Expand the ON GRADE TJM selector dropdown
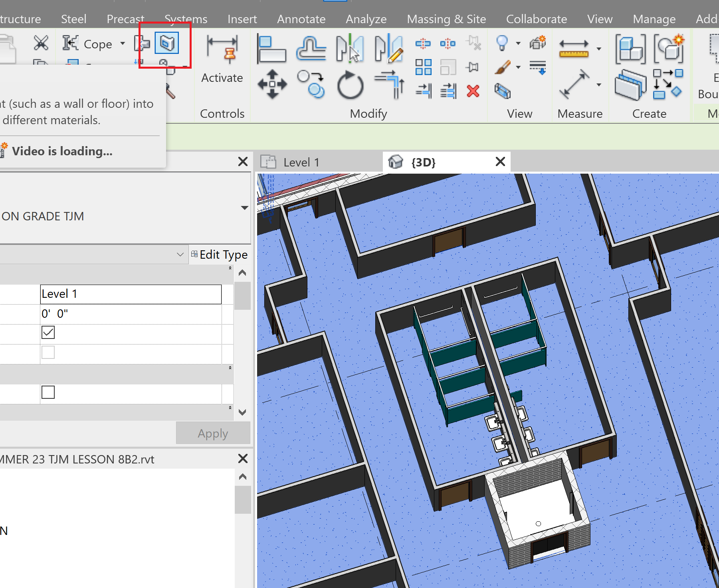This screenshot has height=588, width=719. pos(244,208)
